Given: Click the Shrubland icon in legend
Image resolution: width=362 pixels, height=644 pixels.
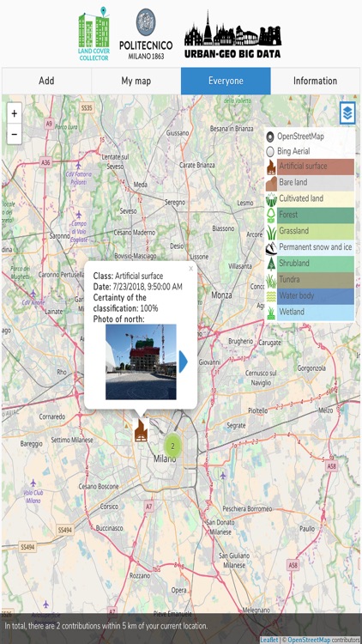Looking at the screenshot, I should click(x=271, y=264).
